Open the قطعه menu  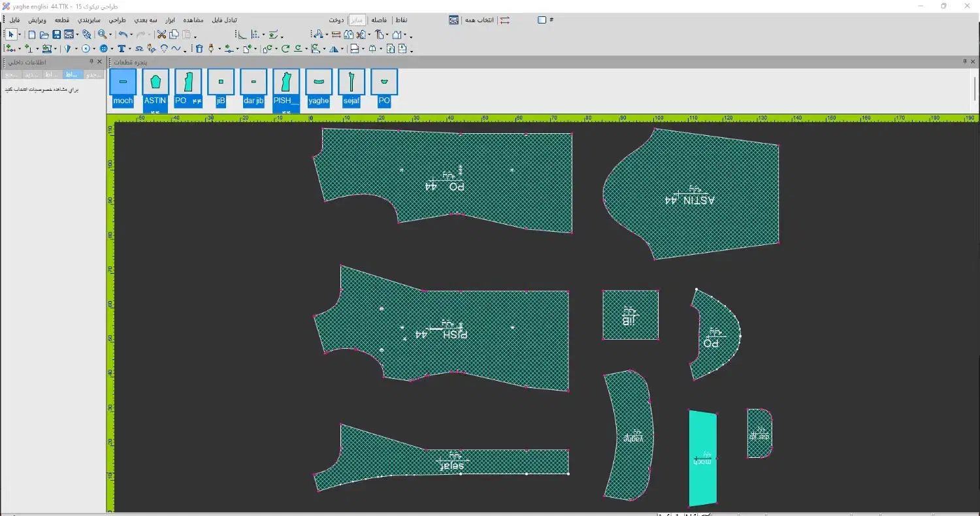click(x=62, y=20)
